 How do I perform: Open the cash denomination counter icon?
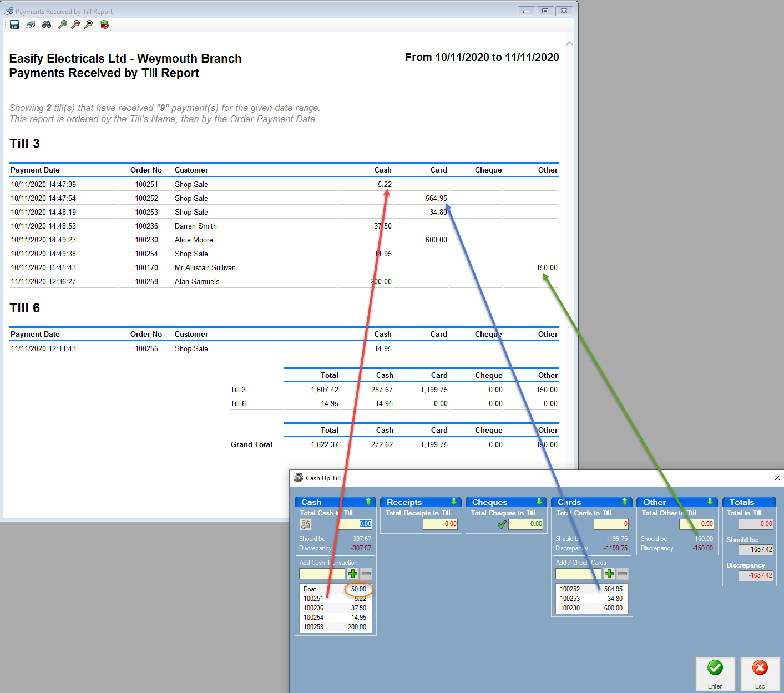pyautogui.click(x=306, y=524)
